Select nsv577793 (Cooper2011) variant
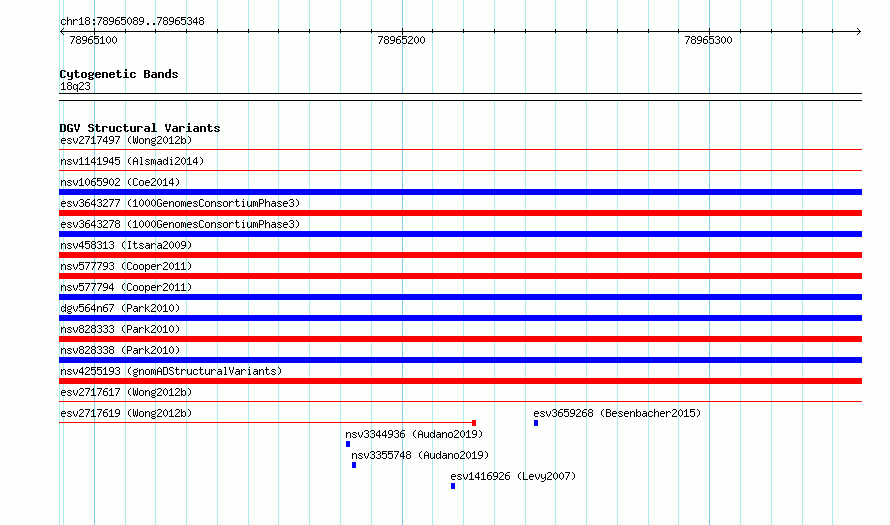Screen dimensions: 890x525 coord(126,266)
